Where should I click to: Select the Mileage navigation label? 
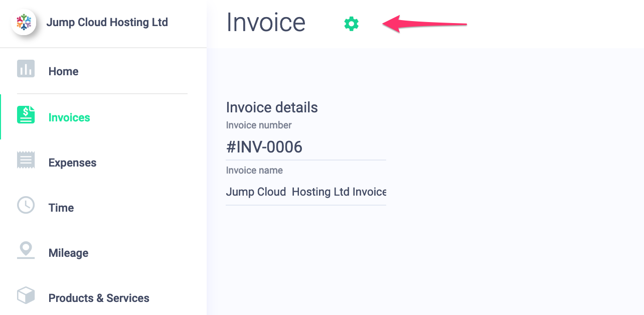(x=68, y=253)
